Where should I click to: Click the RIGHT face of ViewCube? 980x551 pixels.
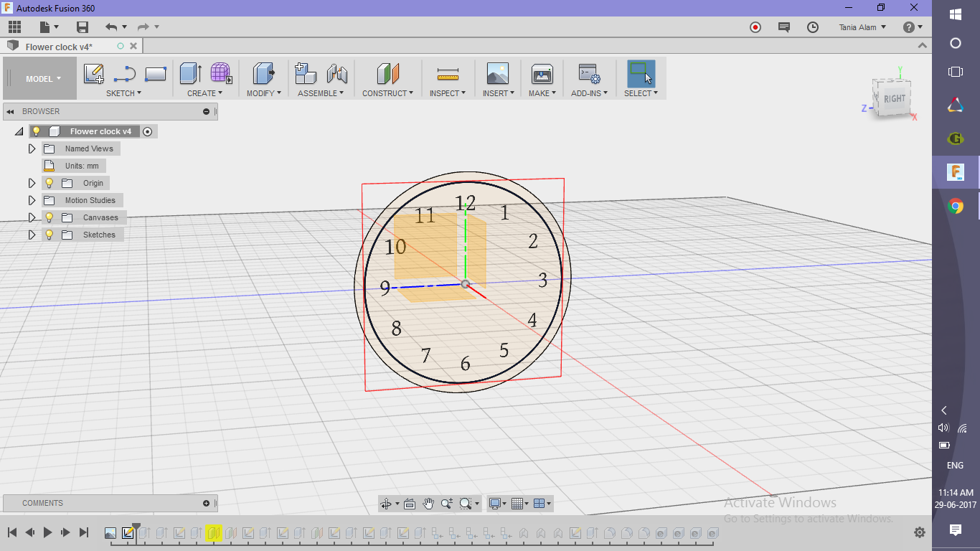coord(894,98)
